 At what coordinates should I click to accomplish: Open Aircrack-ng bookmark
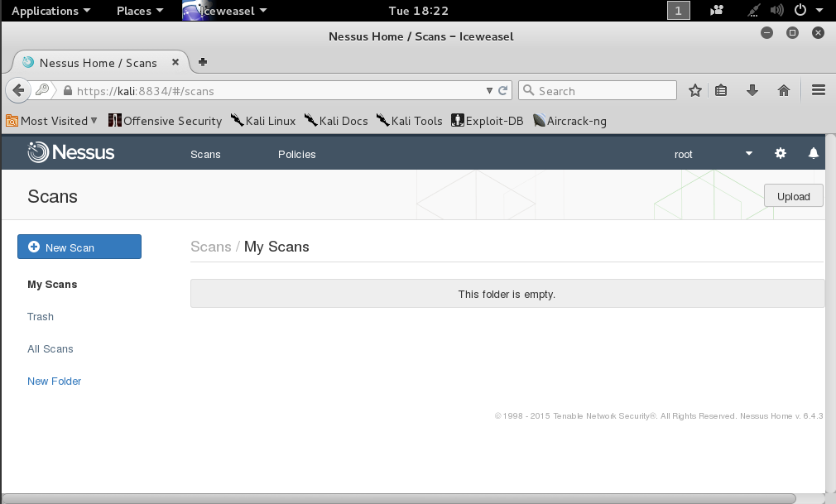pos(569,121)
